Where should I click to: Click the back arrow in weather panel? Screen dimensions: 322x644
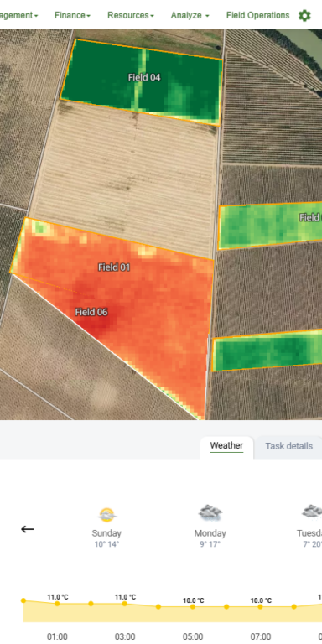(x=28, y=529)
